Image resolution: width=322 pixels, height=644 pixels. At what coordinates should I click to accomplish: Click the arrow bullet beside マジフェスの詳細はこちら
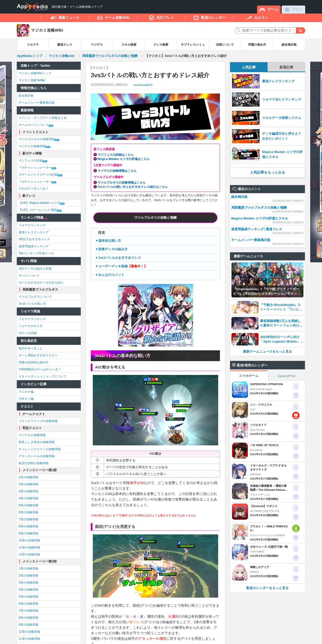click(x=95, y=155)
